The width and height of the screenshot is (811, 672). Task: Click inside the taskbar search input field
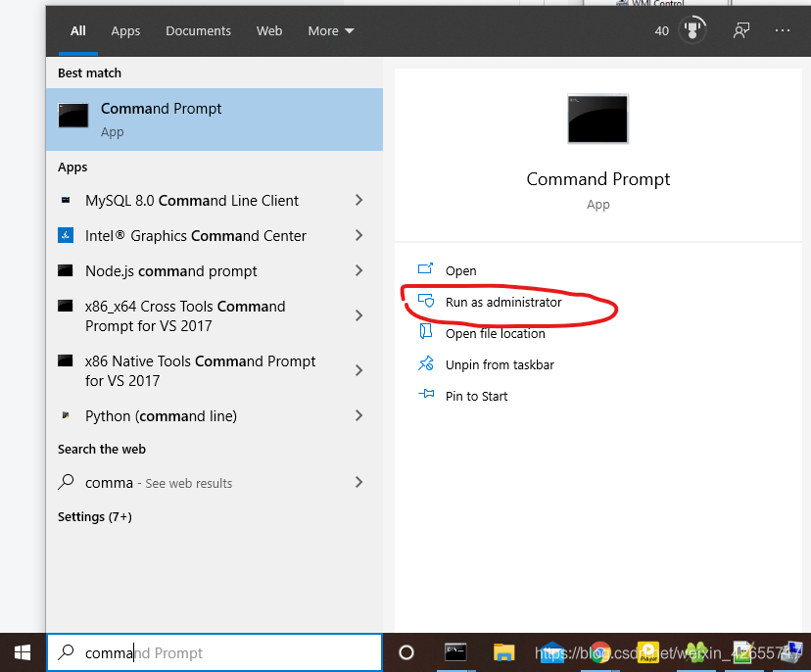pyautogui.click(x=215, y=652)
